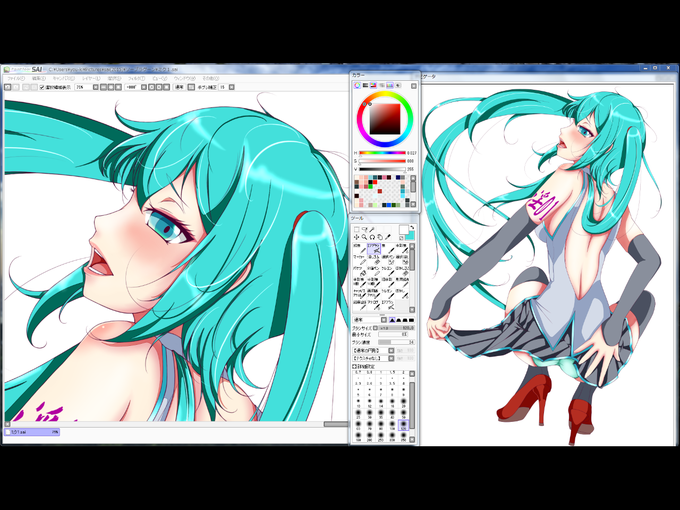Expand the advanced settings section
The image size is (680, 510).
click(x=363, y=366)
